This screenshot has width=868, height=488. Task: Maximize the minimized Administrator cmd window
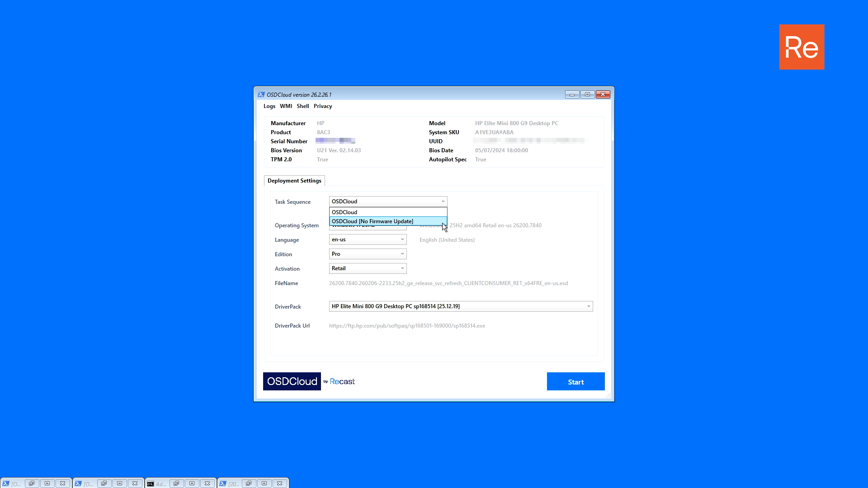click(192, 483)
